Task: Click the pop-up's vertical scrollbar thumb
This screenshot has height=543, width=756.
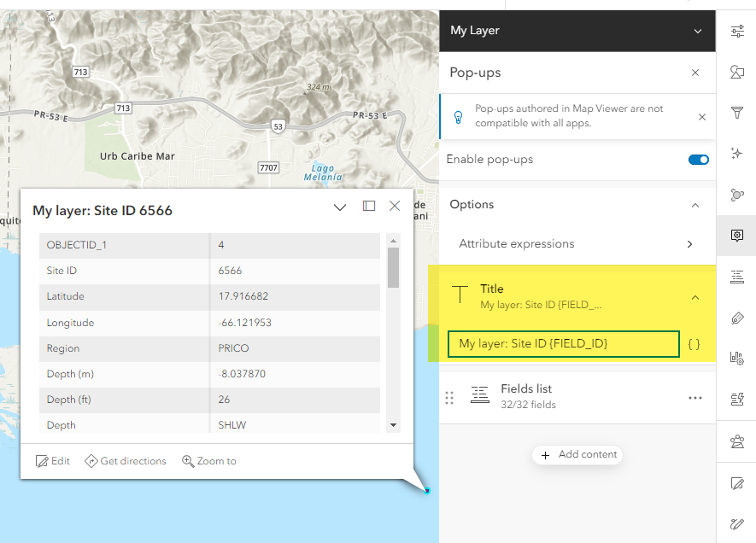Action: 393,267
